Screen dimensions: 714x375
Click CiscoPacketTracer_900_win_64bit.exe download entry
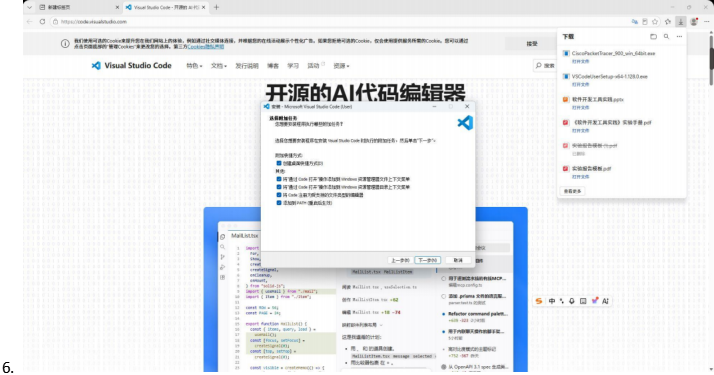coord(613,53)
